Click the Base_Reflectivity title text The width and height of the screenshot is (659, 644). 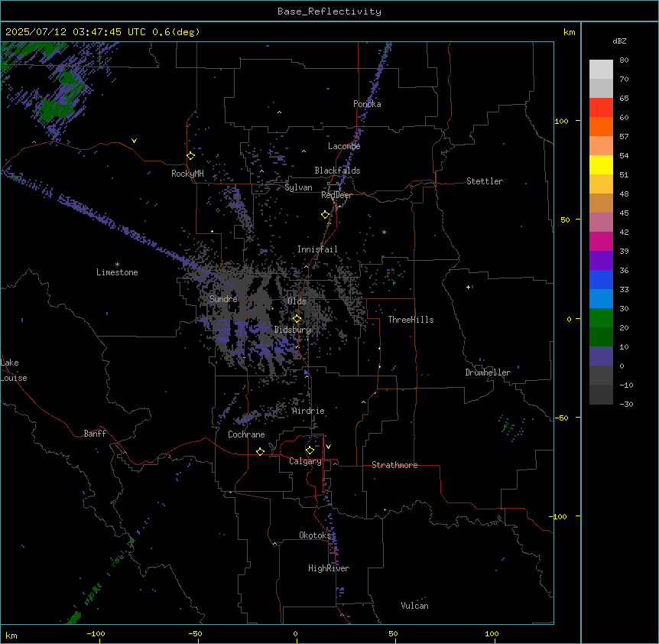[329, 11]
